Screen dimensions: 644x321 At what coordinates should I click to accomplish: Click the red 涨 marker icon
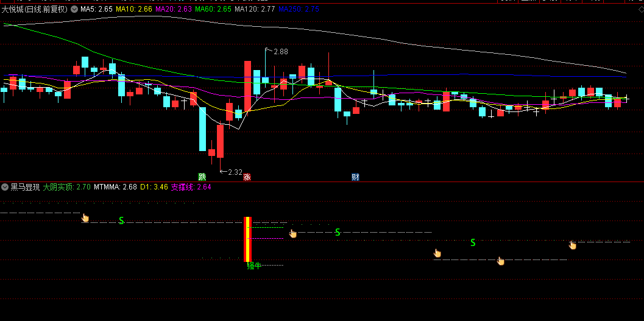247,177
